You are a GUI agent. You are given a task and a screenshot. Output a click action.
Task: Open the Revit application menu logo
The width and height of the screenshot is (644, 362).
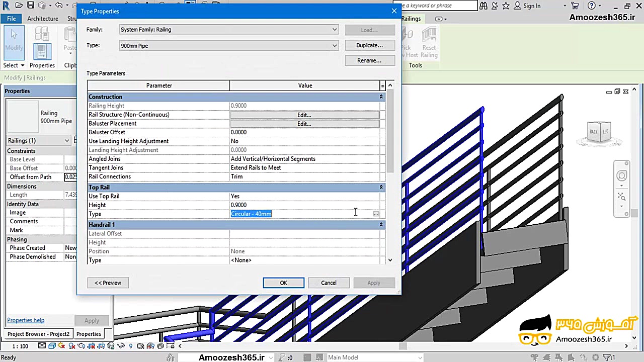(6, 6)
